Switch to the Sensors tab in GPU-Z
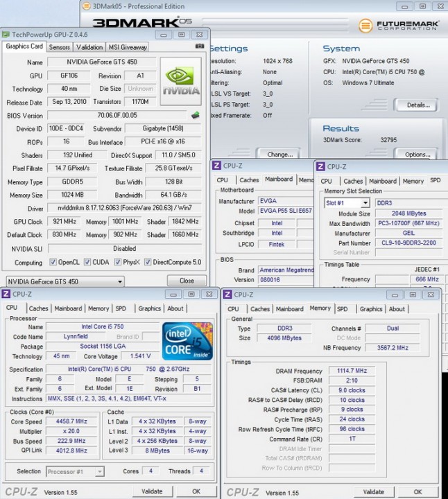Image resolution: width=448 pixels, height=499 pixels. (x=59, y=47)
